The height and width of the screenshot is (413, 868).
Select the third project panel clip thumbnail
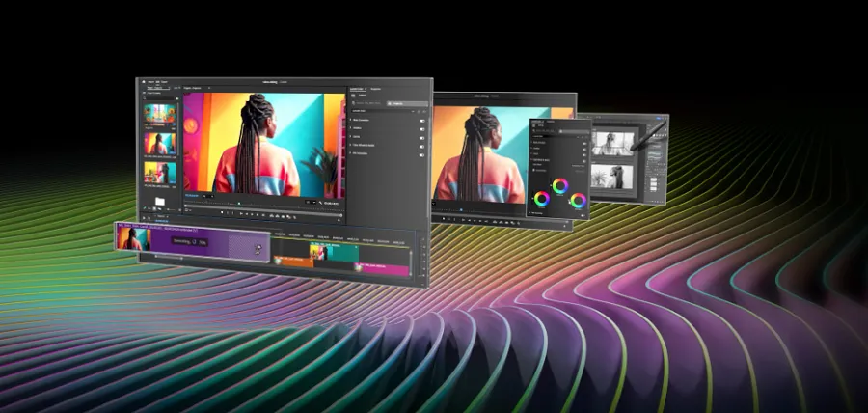[x=159, y=173]
